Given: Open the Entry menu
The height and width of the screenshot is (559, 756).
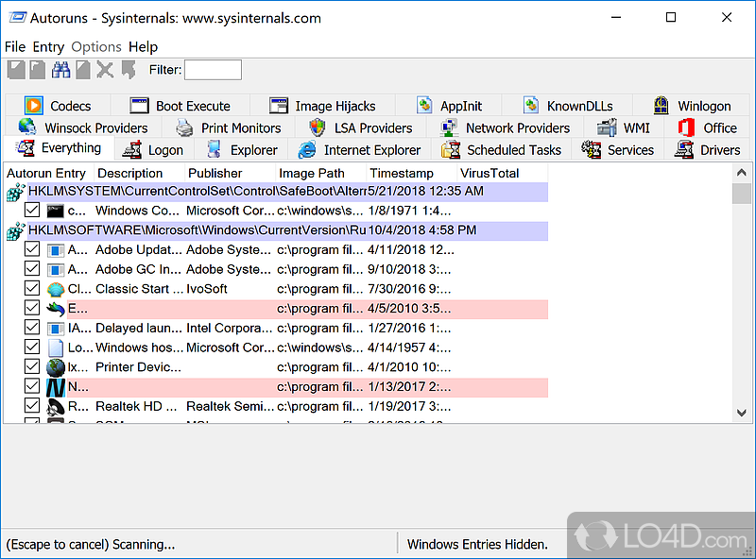Looking at the screenshot, I should pyautogui.click(x=48, y=46).
